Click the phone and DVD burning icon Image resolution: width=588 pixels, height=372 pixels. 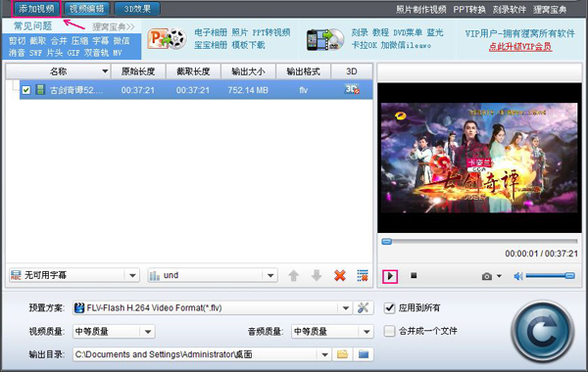pos(325,40)
